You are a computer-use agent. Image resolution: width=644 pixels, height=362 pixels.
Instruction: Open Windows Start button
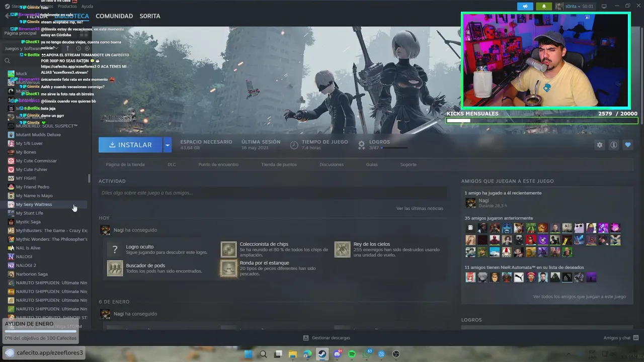248,354
